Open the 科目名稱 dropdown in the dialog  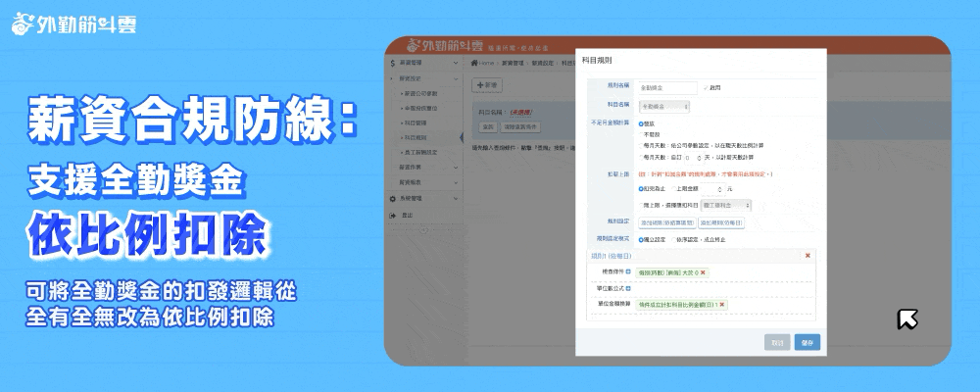[663, 105]
